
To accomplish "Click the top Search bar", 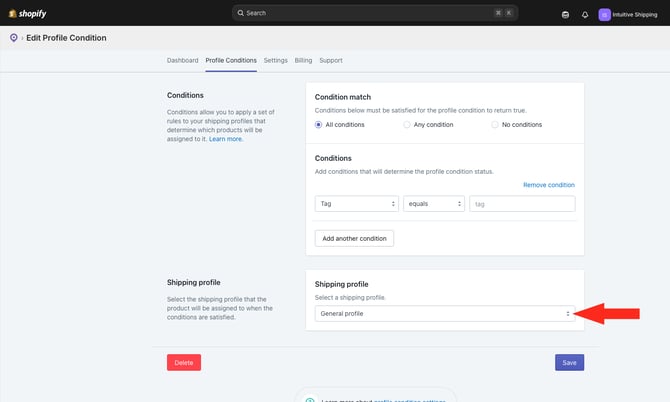I will 375,13.
